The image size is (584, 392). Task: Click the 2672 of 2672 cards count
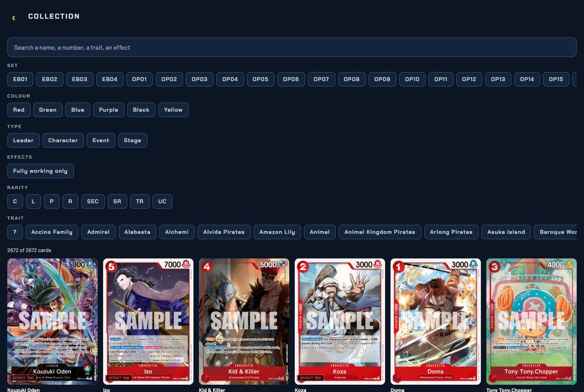pyautogui.click(x=29, y=250)
